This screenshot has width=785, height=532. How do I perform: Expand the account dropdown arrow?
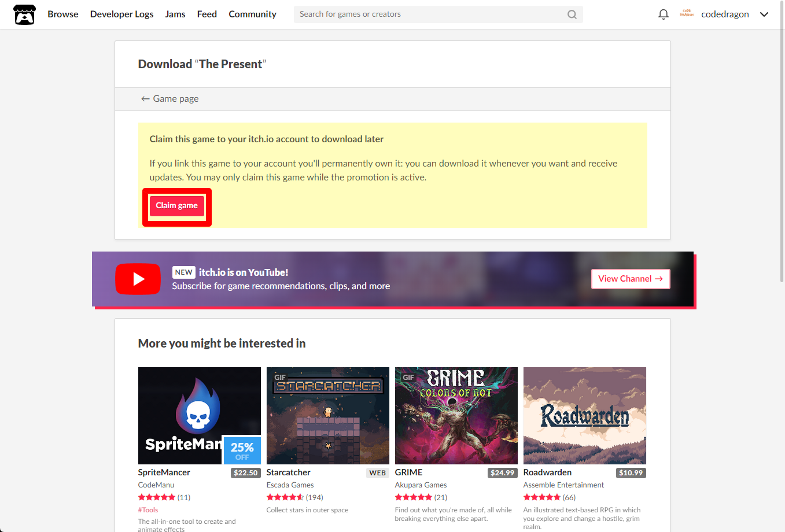[764, 14]
